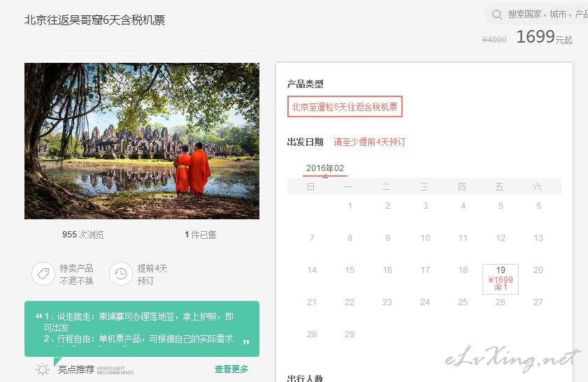Click the 提前4天 预订 label
This screenshot has height=382, width=588.
(x=152, y=274)
